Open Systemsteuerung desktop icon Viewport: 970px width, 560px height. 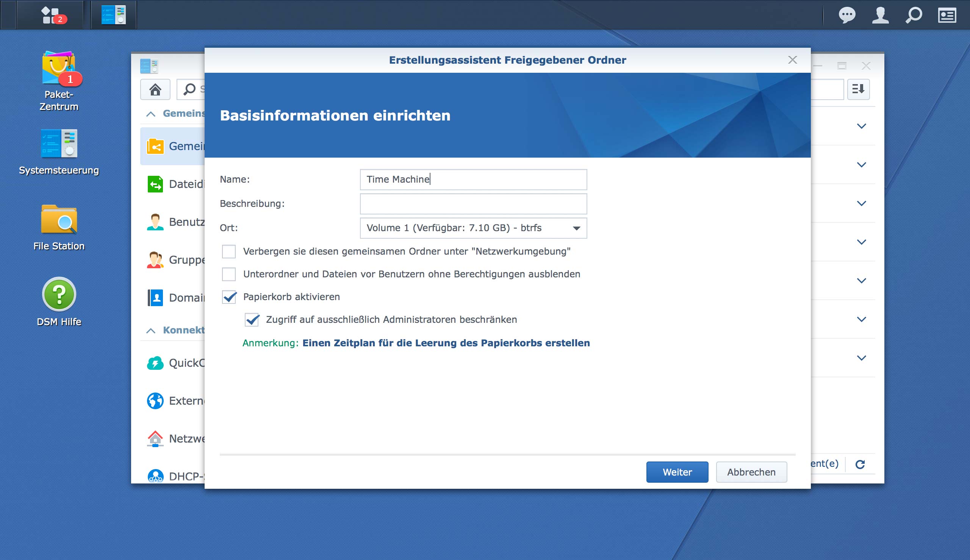tap(59, 152)
